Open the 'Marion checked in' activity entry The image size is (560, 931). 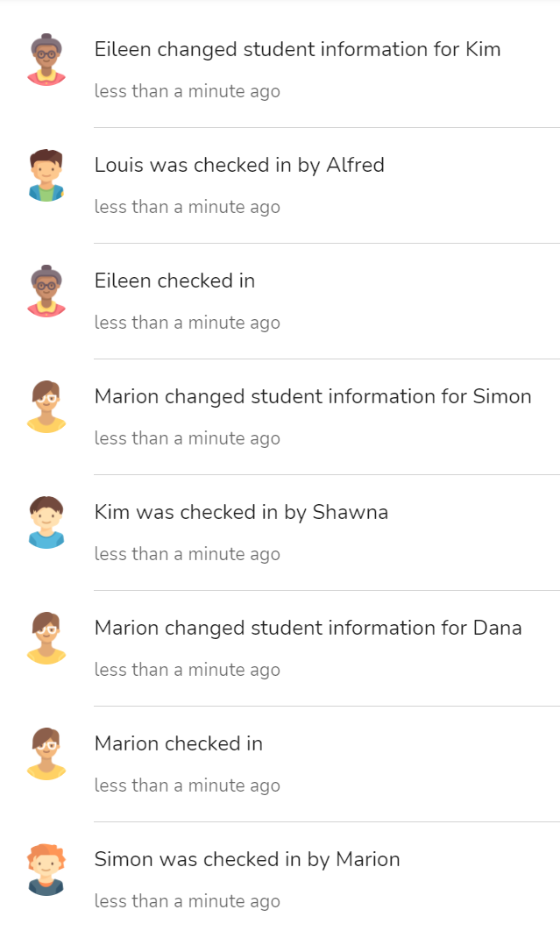pos(178,744)
